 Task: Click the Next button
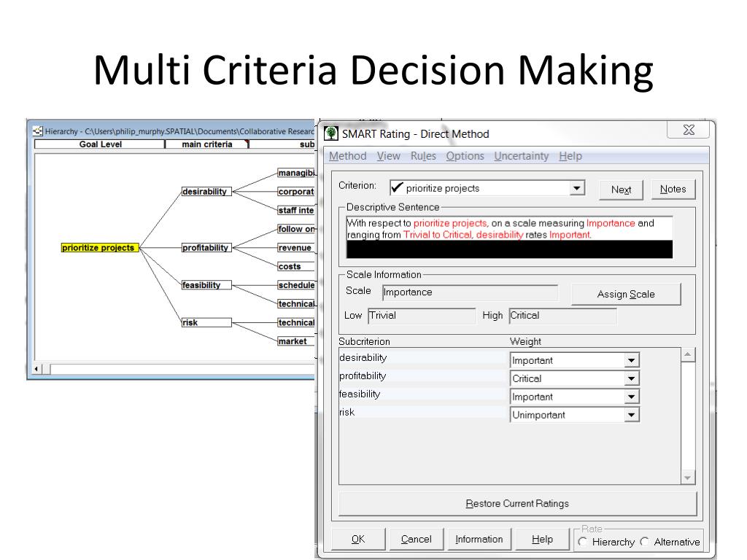tap(622, 190)
